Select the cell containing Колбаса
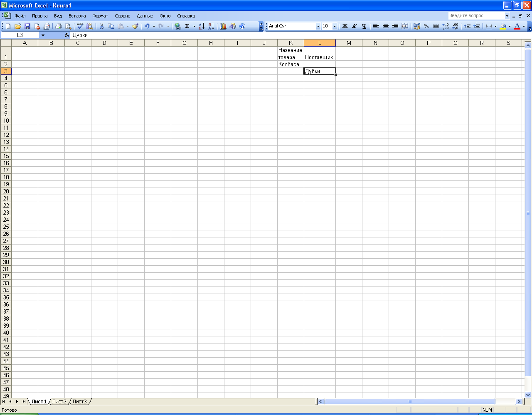This screenshot has width=532, height=415. coord(291,64)
